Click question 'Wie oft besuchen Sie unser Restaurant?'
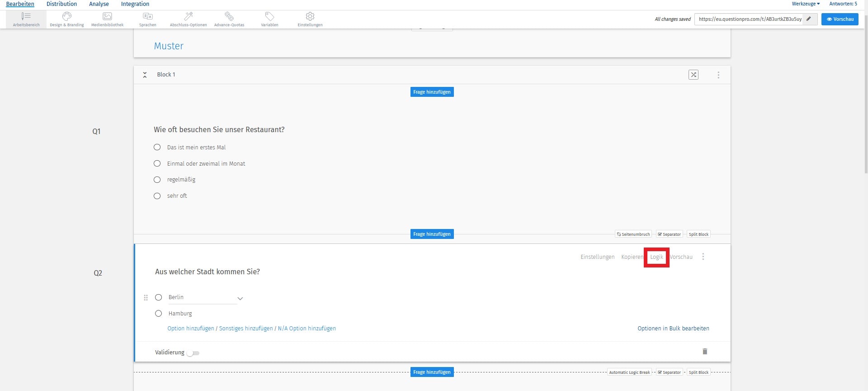 [x=219, y=130]
